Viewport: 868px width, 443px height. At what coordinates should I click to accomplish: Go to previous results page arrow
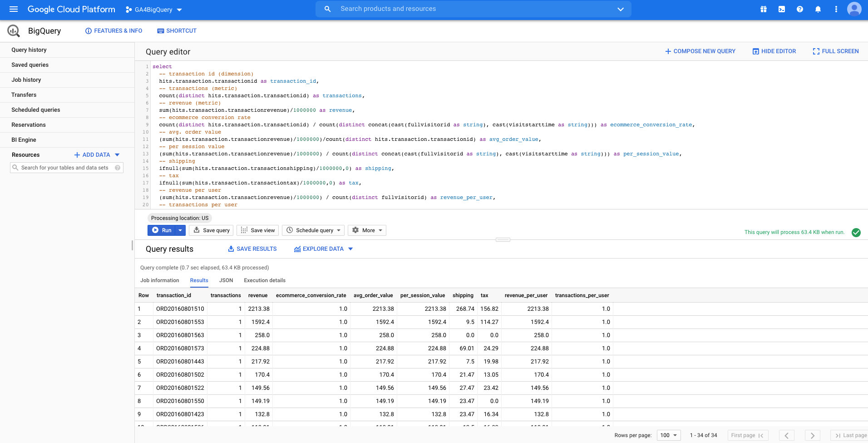point(787,435)
